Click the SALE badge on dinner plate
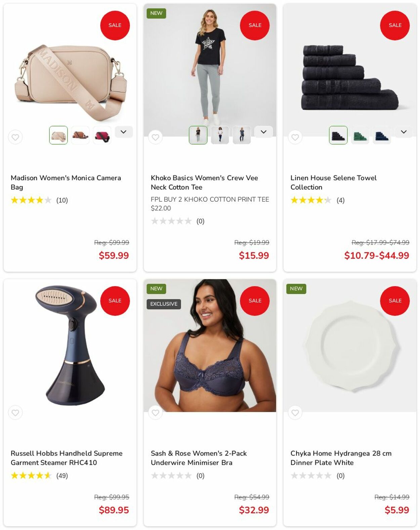 [x=395, y=301]
